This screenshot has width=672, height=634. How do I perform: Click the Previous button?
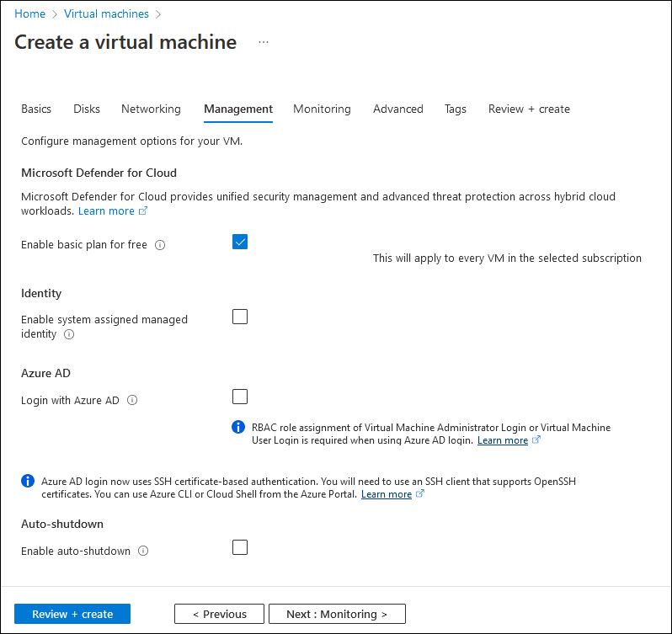pyautogui.click(x=220, y=614)
